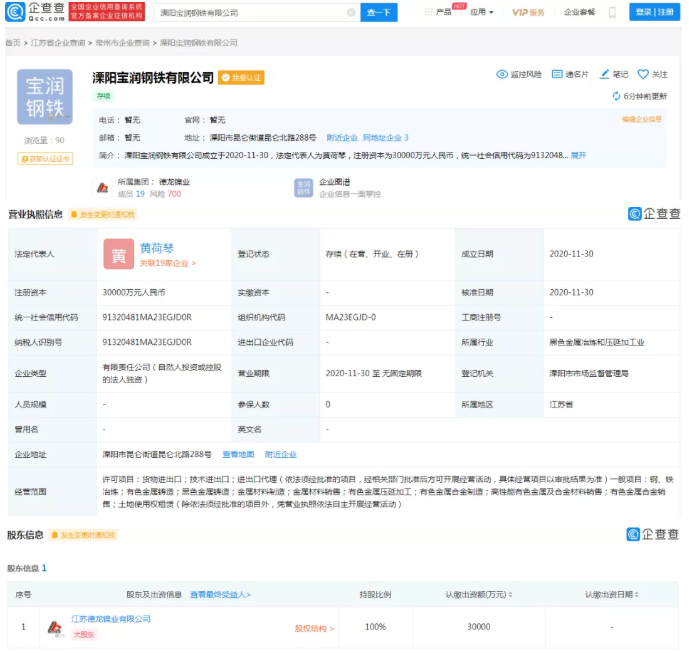This screenshot has height=653, width=689.
Task: Click the 黑色金属冶炼和压延加工业 industry value
Action: (x=597, y=342)
